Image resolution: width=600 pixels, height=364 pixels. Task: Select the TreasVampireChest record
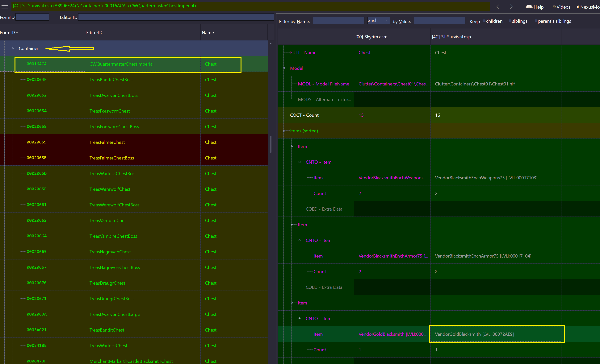134,221
